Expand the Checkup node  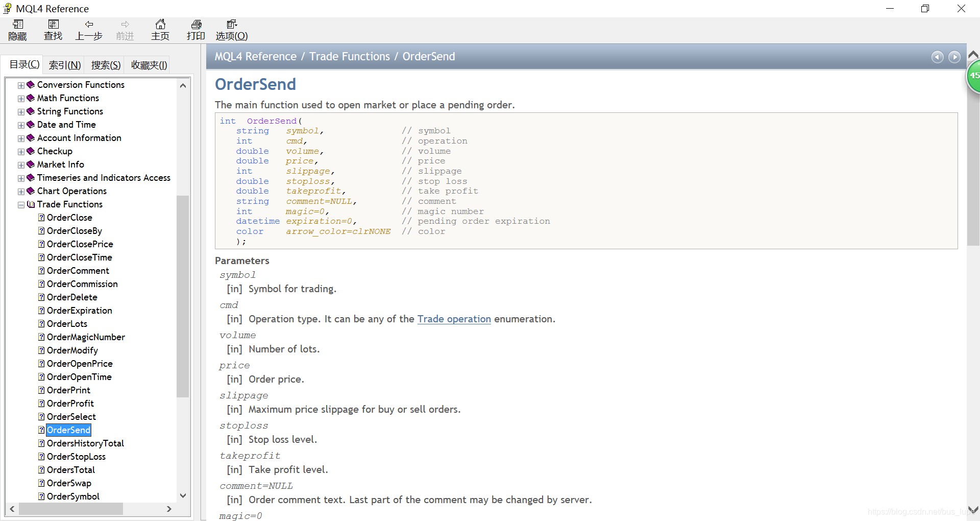(x=21, y=152)
